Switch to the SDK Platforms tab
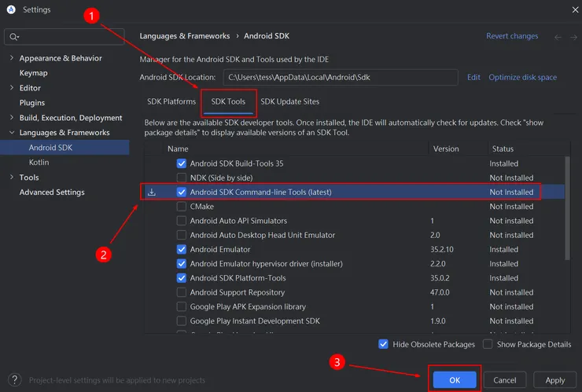Viewport: 582px width, 392px height. click(x=171, y=101)
